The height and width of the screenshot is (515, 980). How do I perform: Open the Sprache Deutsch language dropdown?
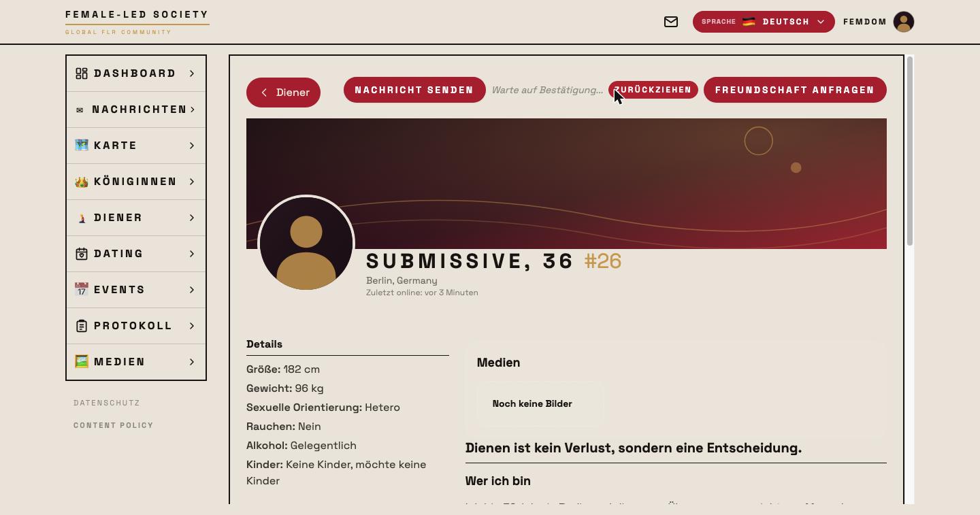click(x=764, y=22)
